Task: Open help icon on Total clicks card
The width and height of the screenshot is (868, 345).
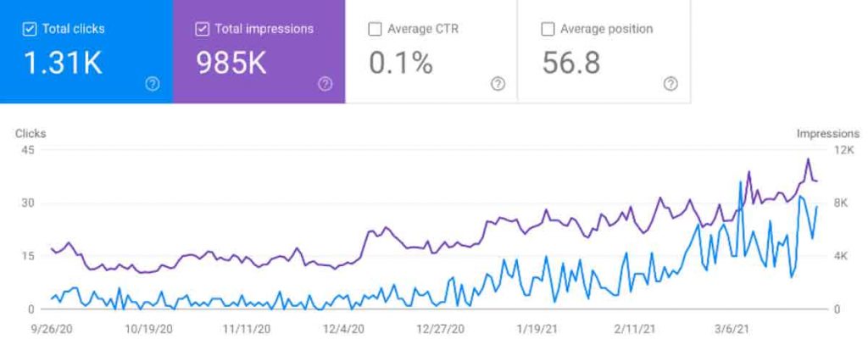Action: 153,84
